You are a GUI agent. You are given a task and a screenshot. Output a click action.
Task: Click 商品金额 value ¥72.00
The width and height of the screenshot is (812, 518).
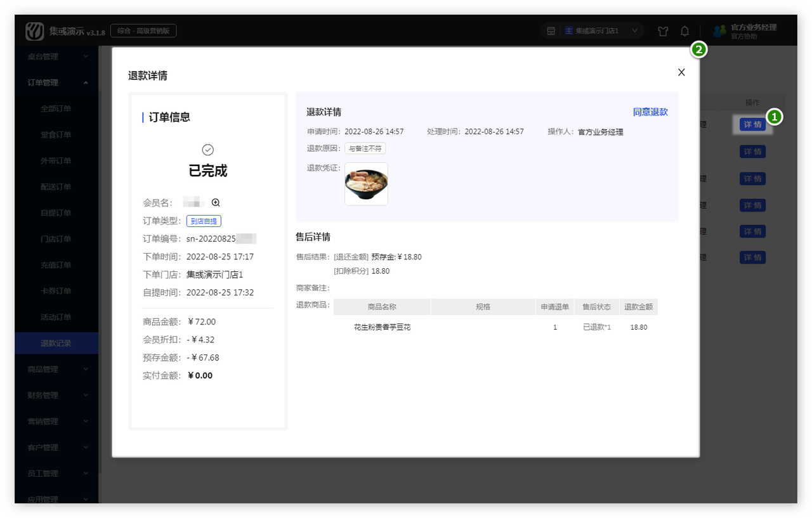(x=202, y=322)
